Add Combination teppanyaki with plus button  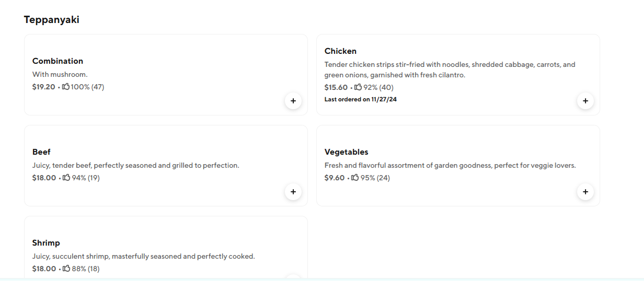point(293,101)
